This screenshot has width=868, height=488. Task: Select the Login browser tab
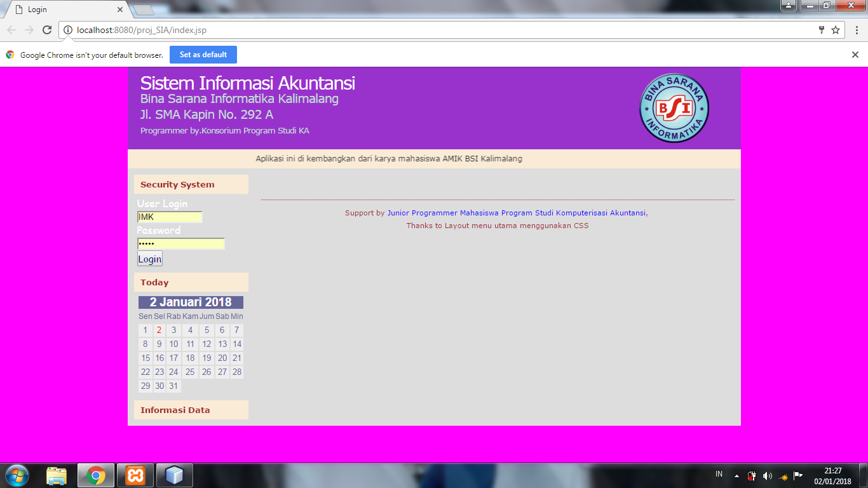(x=65, y=10)
